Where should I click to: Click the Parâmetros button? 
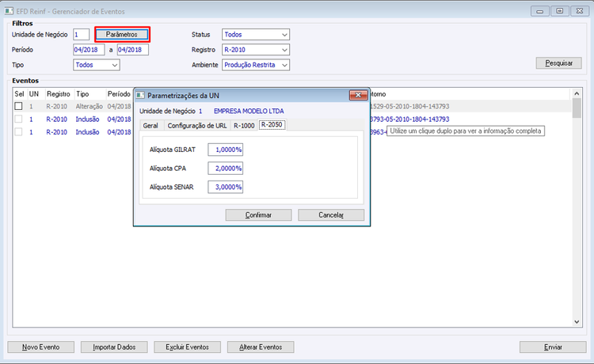(x=122, y=35)
